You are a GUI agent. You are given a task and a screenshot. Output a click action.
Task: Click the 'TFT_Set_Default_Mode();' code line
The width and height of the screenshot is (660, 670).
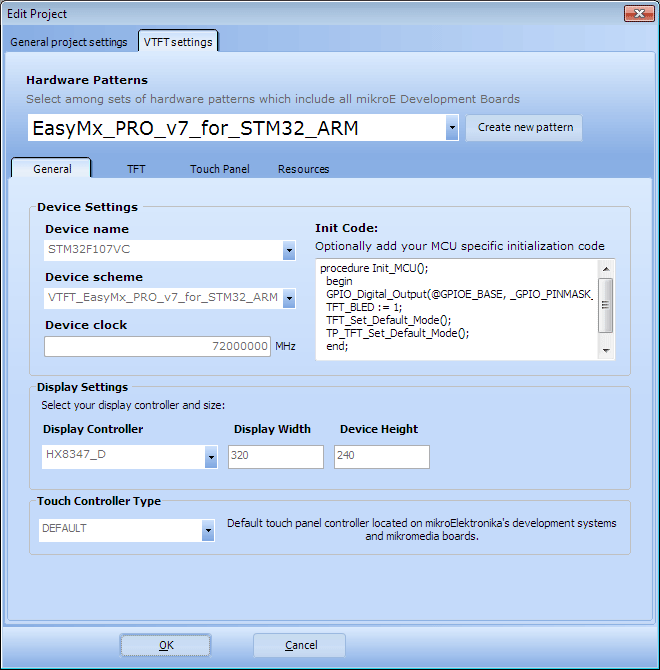388,320
